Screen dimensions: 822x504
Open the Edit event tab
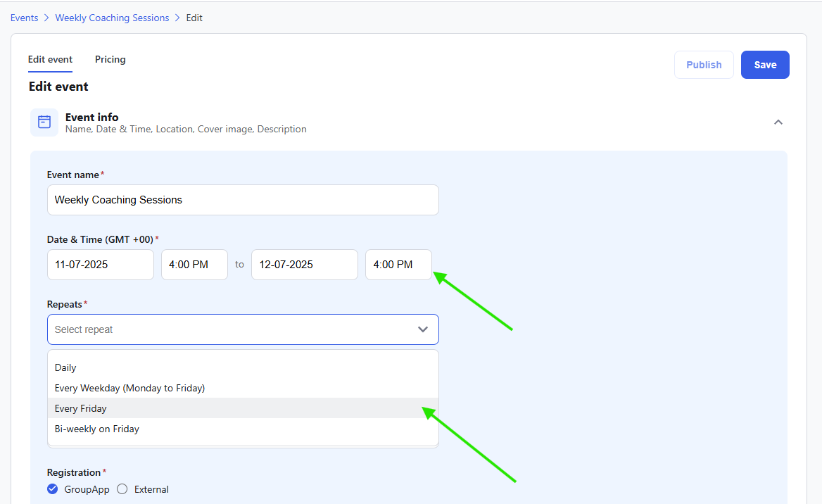(x=51, y=59)
